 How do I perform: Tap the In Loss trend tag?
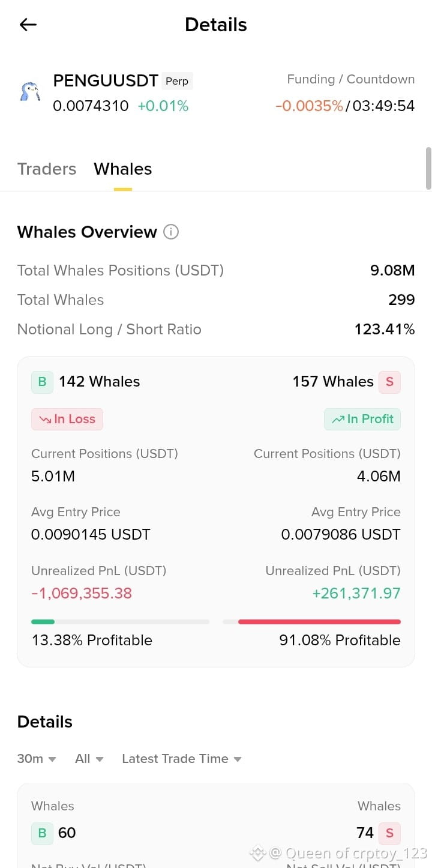pos(67,419)
